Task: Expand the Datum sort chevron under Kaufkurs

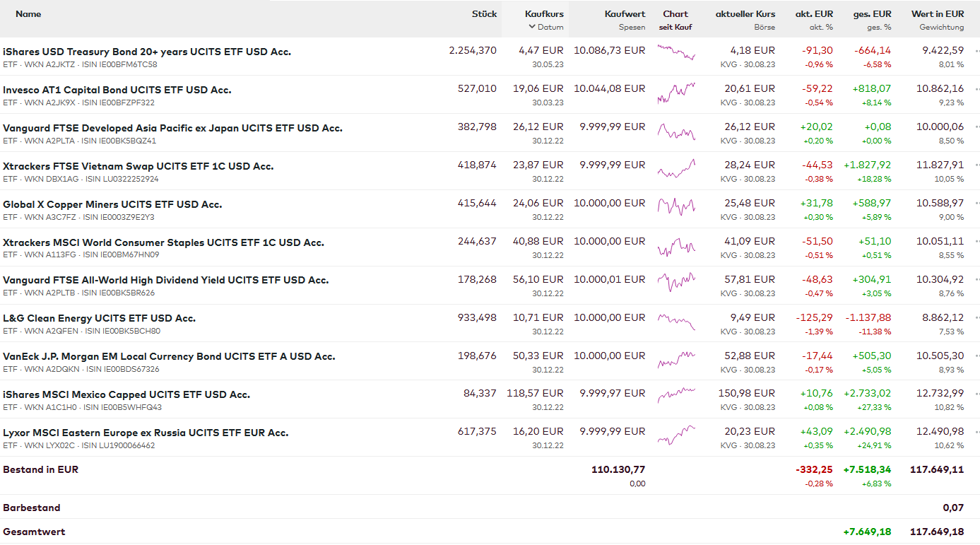Action: pyautogui.click(x=532, y=27)
